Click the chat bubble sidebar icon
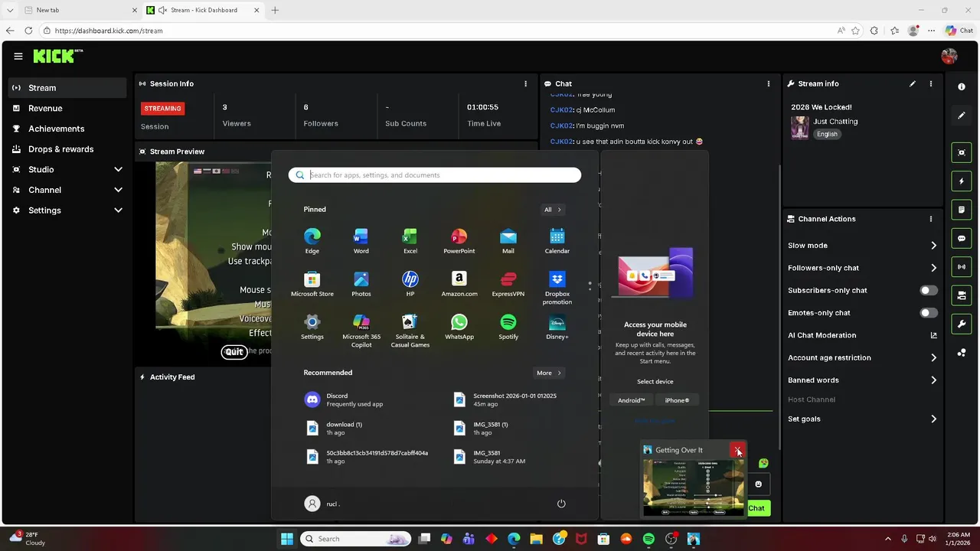This screenshot has height=551, width=980. 962,239
